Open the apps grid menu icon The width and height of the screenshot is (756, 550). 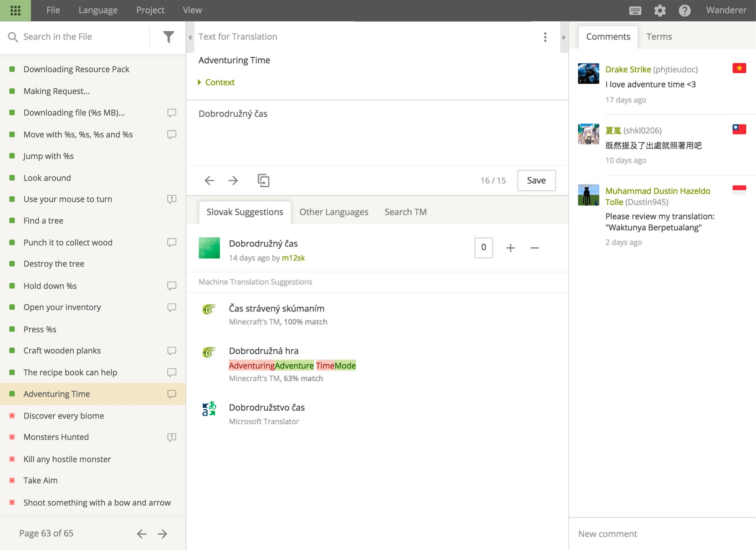pos(15,10)
